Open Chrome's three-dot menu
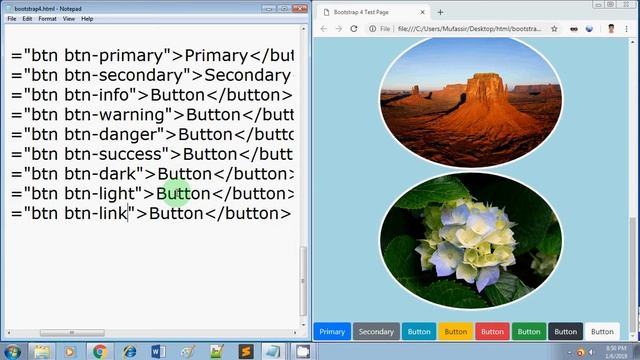Image resolution: width=640 pixels, height=360 pixels. pos(626,29)
